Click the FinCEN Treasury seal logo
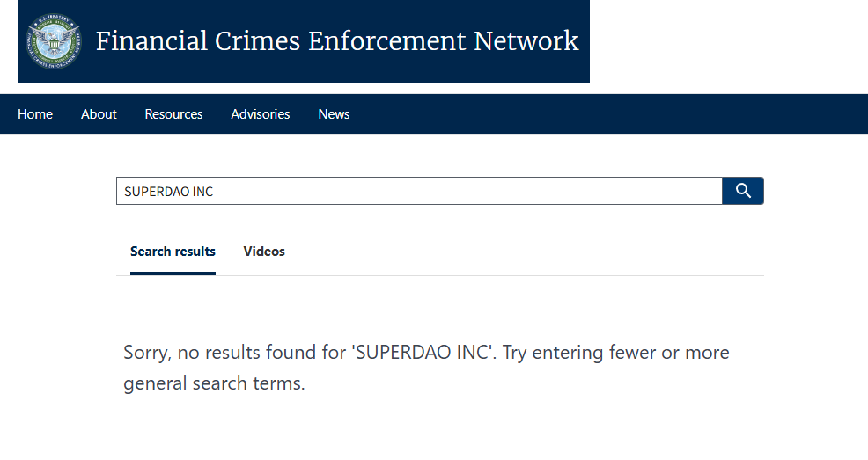 pyautogui.click(x=54, y=41)
